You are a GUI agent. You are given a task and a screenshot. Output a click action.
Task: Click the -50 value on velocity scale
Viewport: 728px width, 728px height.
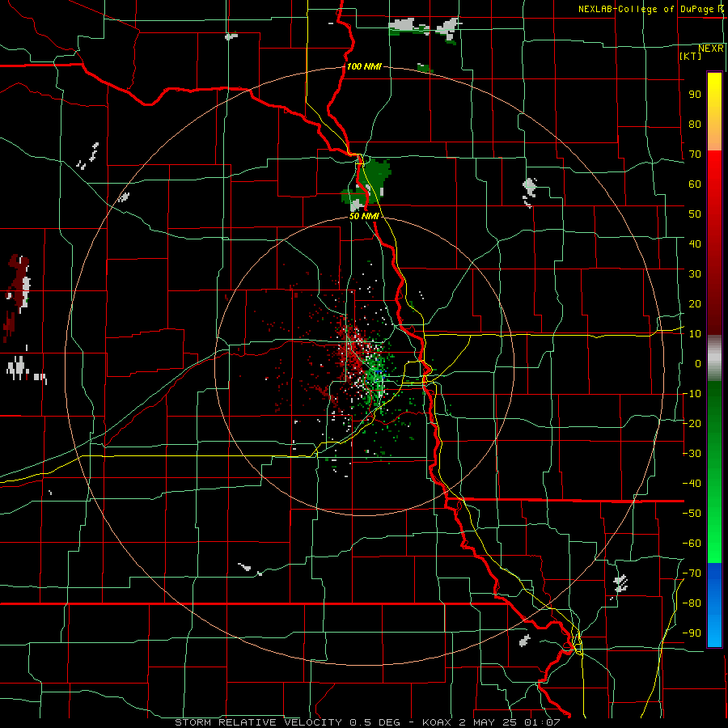click(692, 514)
